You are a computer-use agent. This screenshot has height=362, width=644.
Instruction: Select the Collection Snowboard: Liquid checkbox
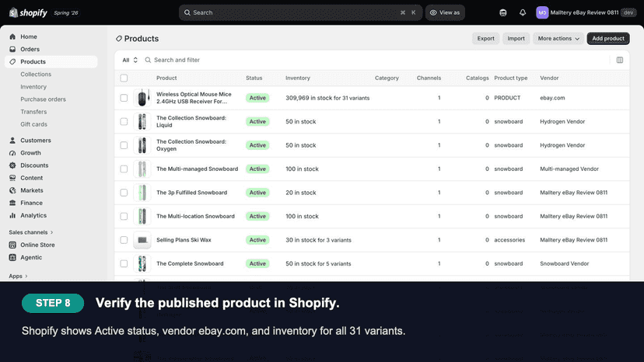(124, 121)
